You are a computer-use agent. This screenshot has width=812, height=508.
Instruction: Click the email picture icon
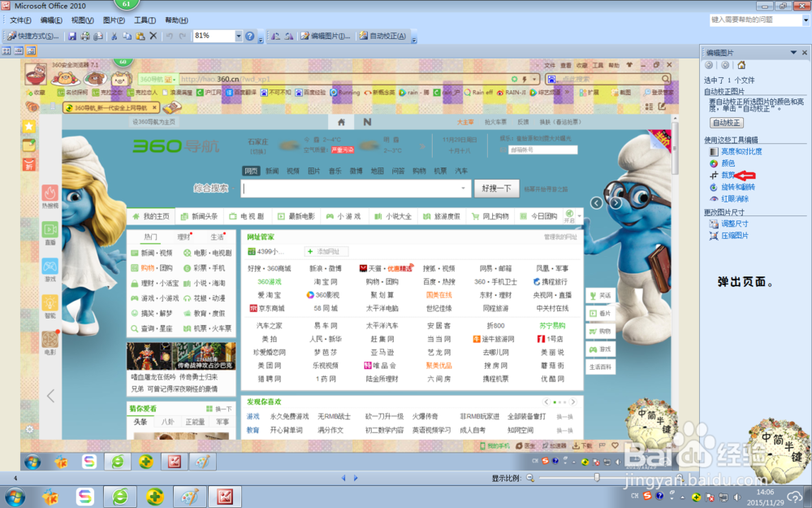coord(98,36)
